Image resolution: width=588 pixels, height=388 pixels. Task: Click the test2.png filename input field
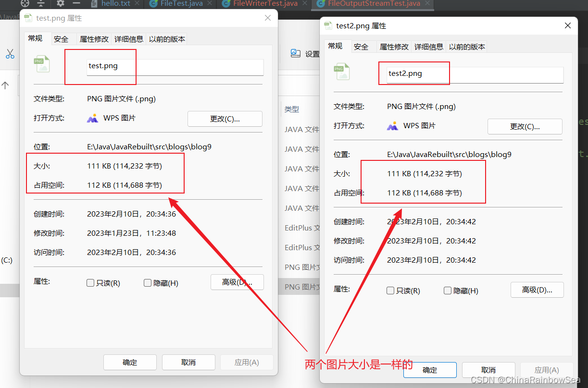click(475, 75)
